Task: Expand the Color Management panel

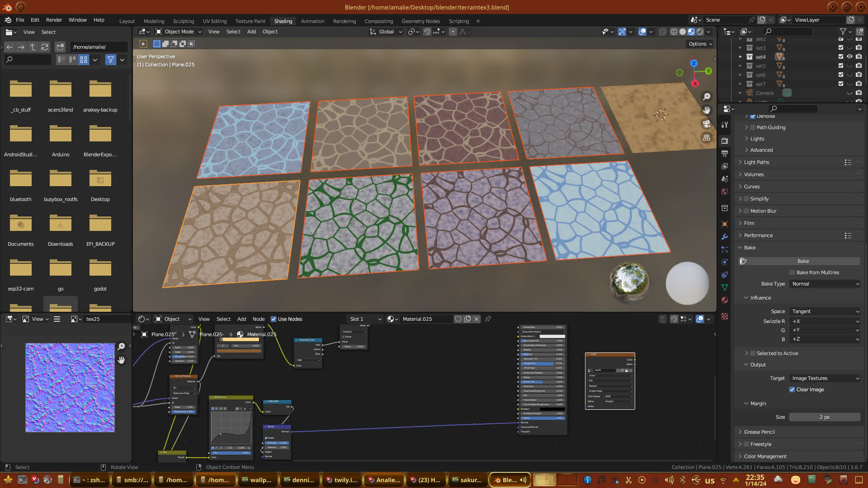Action: pyautogui.click(x=765, y=456)
